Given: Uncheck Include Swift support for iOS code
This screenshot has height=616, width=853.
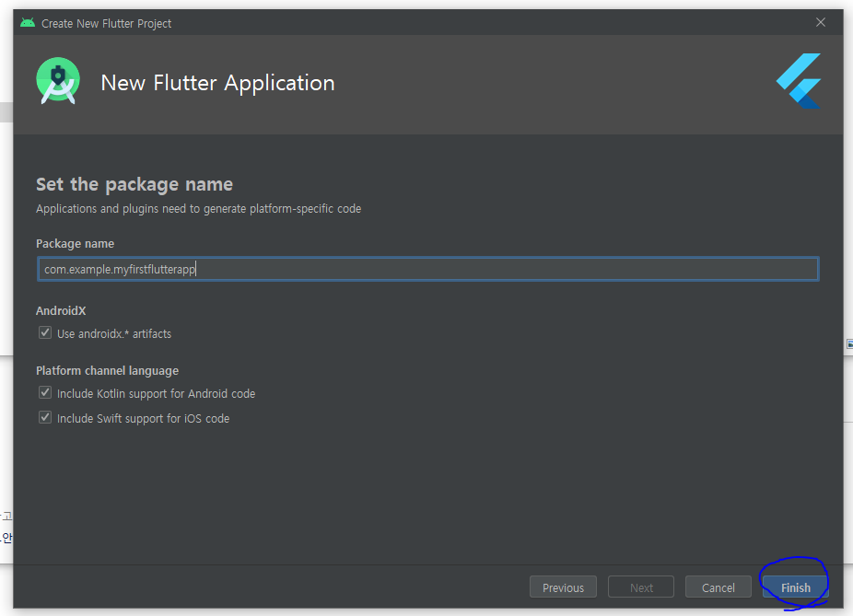Looking at the screenshot, I should (45, 417).
